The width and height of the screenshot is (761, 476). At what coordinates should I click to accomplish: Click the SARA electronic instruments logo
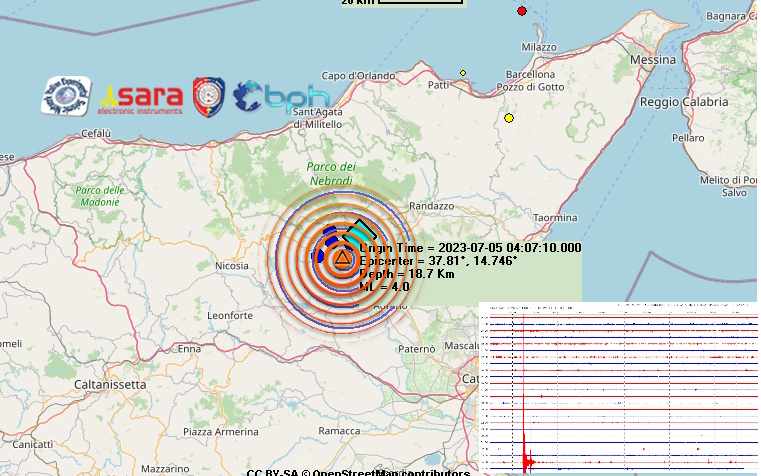(x=143, y=97)
